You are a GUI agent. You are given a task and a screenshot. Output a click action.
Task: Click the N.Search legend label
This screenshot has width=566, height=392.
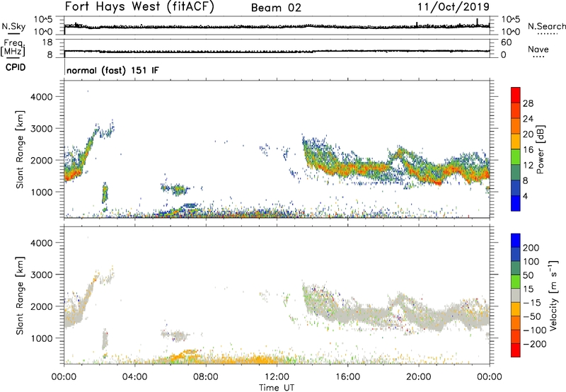[547, 26]
